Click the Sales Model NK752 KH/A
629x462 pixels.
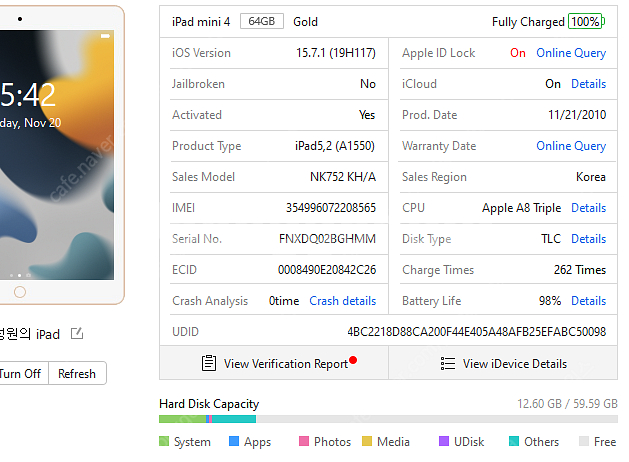click(x=343, y=177)
